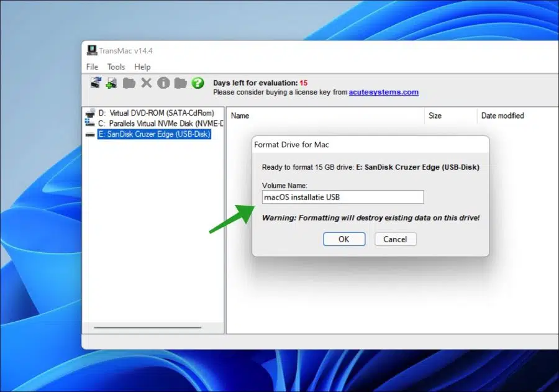
Task: Select E: SanDisk Cruzer Edge drive
Action: click(154, 134)
